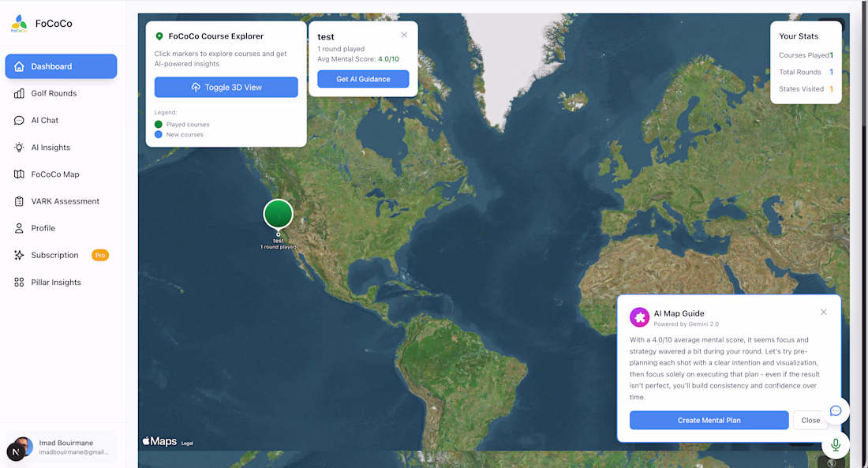Open Dashboard in sidebar
This screenshot has height=468, width=868.
pyautogui.click(x=61, y=66)
